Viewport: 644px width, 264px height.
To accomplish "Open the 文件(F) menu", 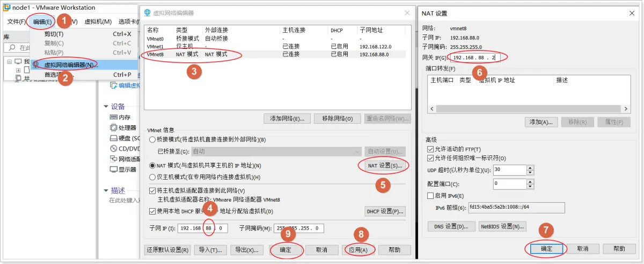I will pyautogui.click(x=16, y=22).
